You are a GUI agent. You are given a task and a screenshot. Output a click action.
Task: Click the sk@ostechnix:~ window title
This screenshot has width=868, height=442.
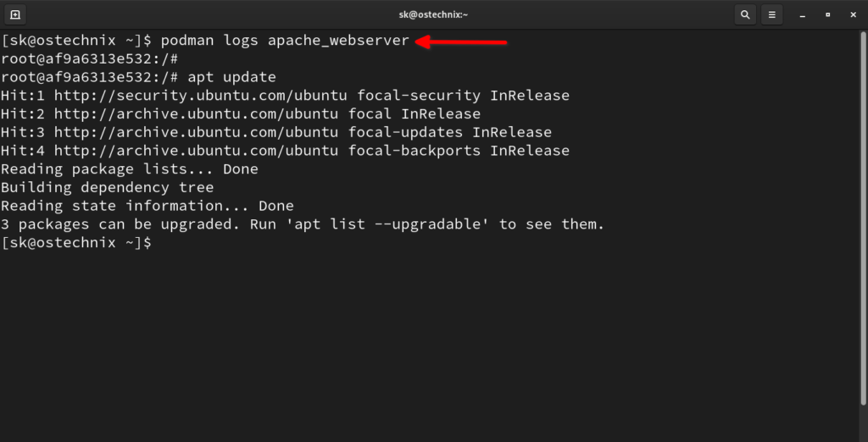(x=433, y=14)
